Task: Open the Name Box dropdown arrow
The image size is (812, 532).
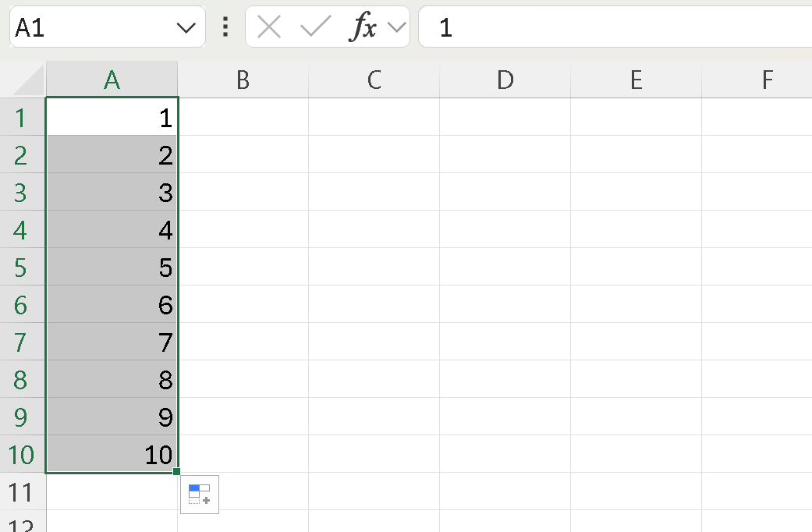Action: coord(186,27)
